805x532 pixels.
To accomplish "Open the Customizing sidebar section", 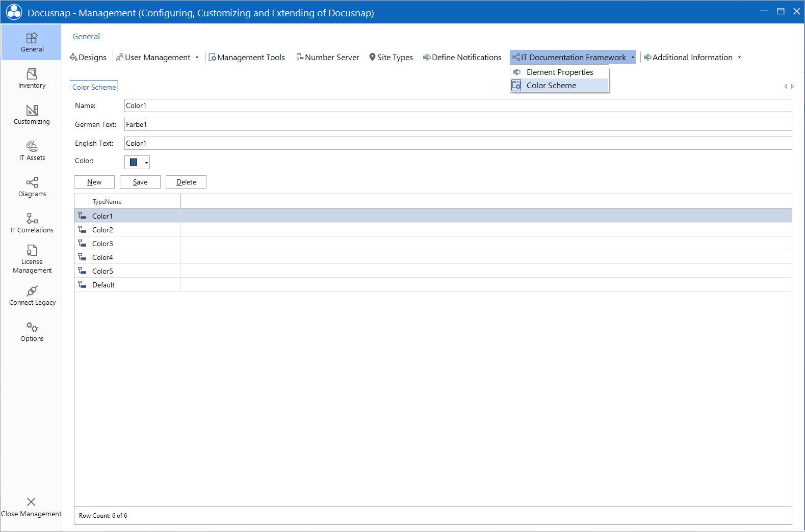I will pos(32,115).
